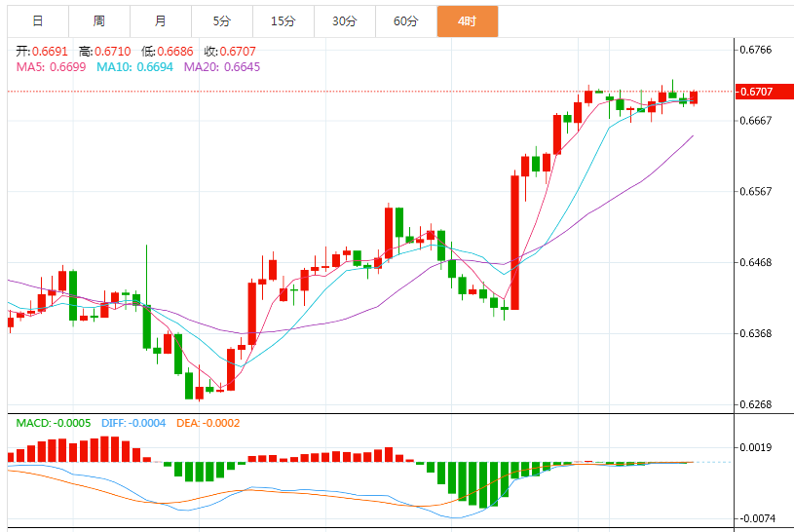Click the MACD:-0.0005 indicator label
Image resolution: width=794 pixels, height=532 pixels.
click(x=54, y=423)
